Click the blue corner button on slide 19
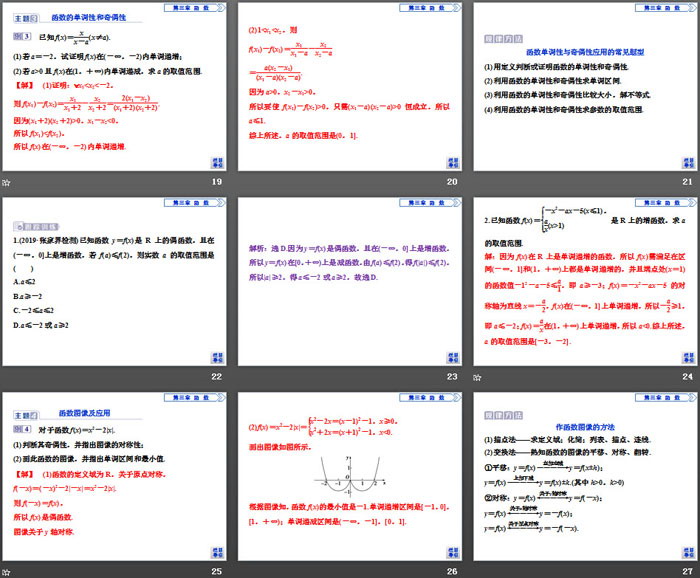Screen dimensions: 700x578 [x=217, y=163]
